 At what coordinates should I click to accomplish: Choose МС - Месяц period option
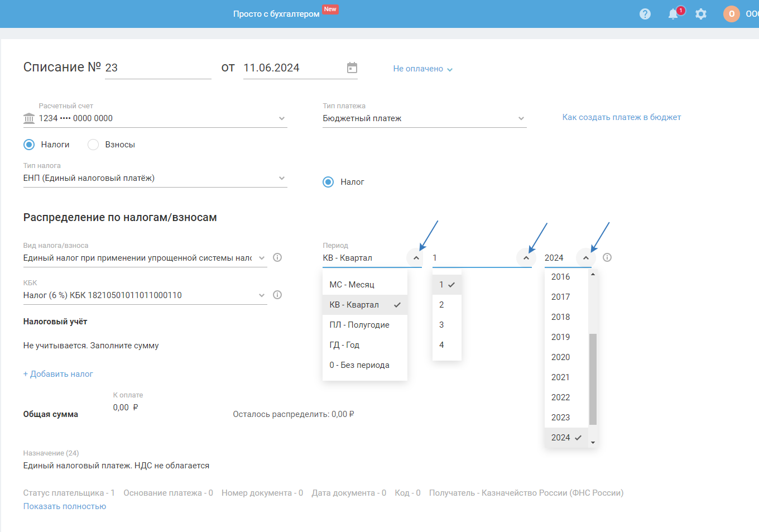365,285
